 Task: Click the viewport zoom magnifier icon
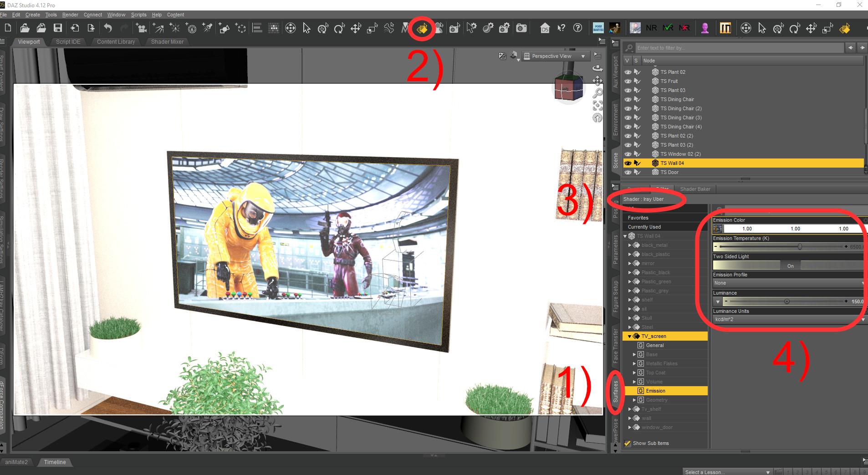coord(597,93)
